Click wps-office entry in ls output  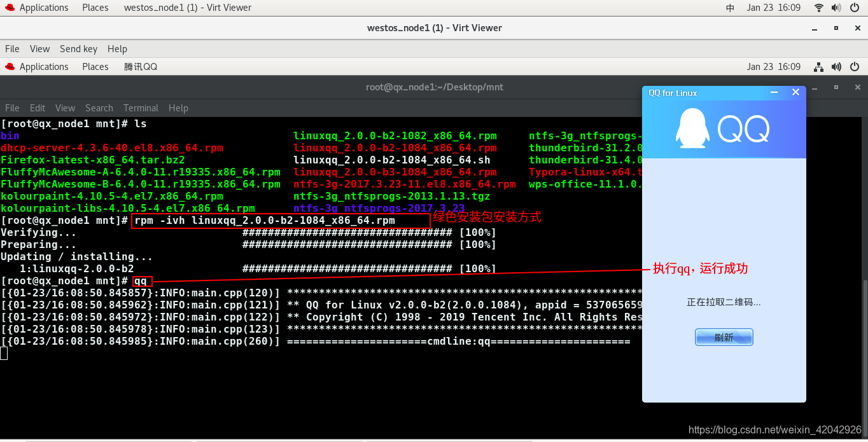585,184
